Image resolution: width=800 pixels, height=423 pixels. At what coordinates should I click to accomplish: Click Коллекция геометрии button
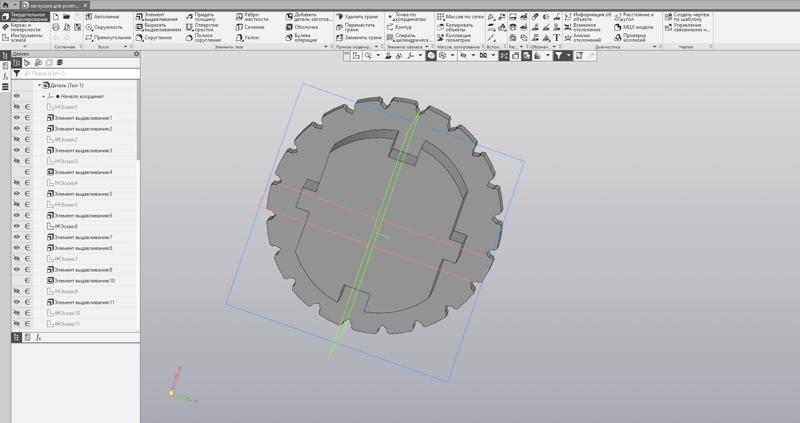tap(454, 38)
